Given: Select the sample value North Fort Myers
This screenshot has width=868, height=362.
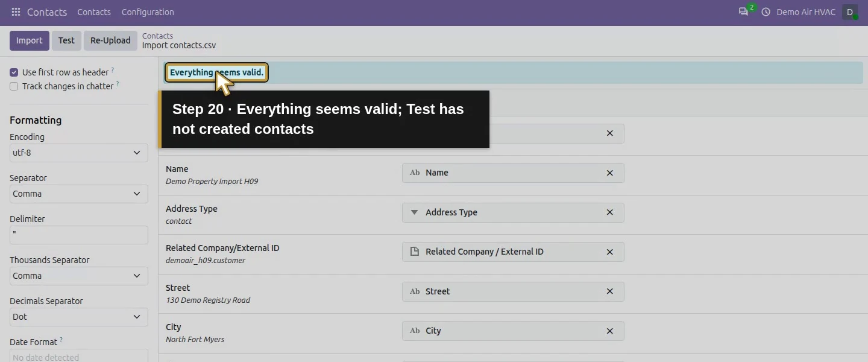Looking at the screenshot, I should coord(195,340).
